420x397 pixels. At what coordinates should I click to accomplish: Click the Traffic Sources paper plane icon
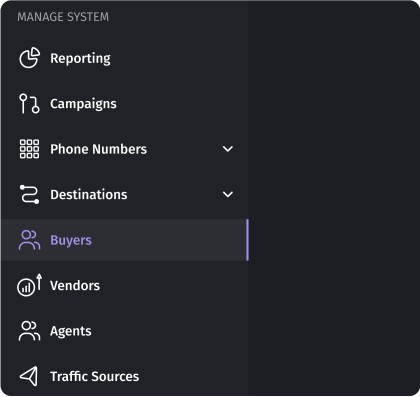[x=29, y=376]
